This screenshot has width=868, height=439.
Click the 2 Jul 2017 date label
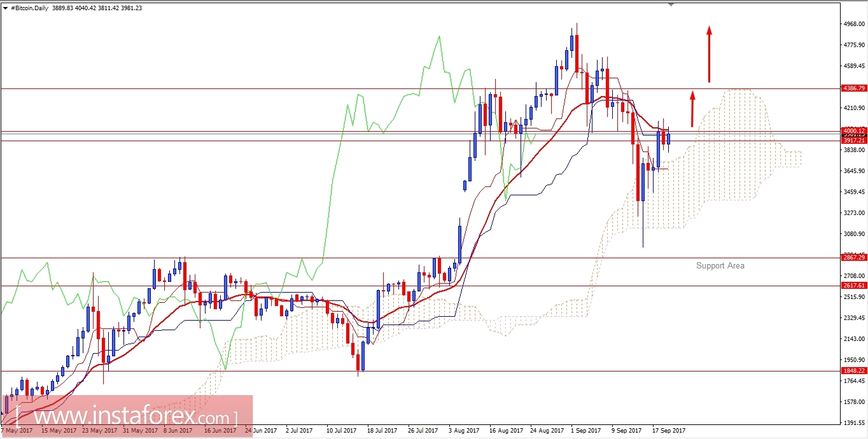tap(300, 431)
